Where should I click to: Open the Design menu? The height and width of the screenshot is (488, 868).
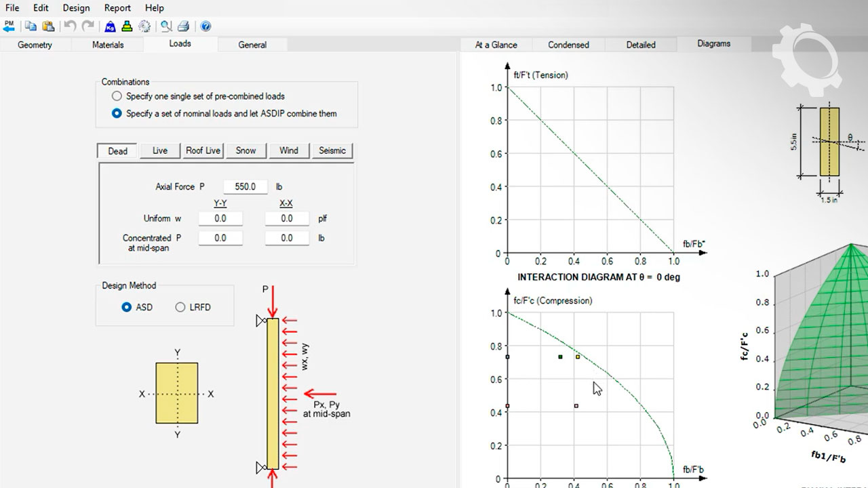pyautogui.click(x=76, y=8)
